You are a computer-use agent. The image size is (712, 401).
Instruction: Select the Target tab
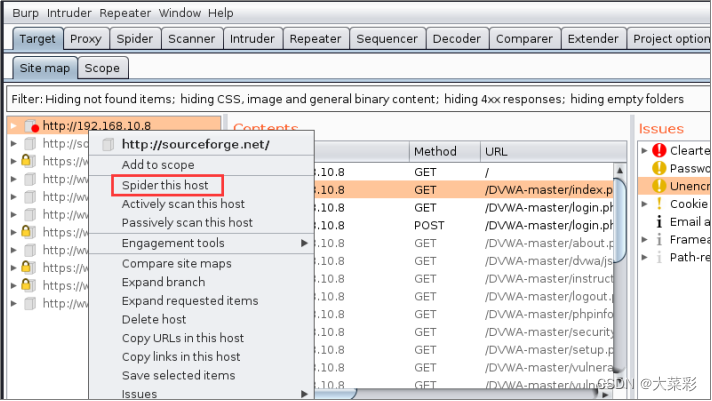point(37,39)
